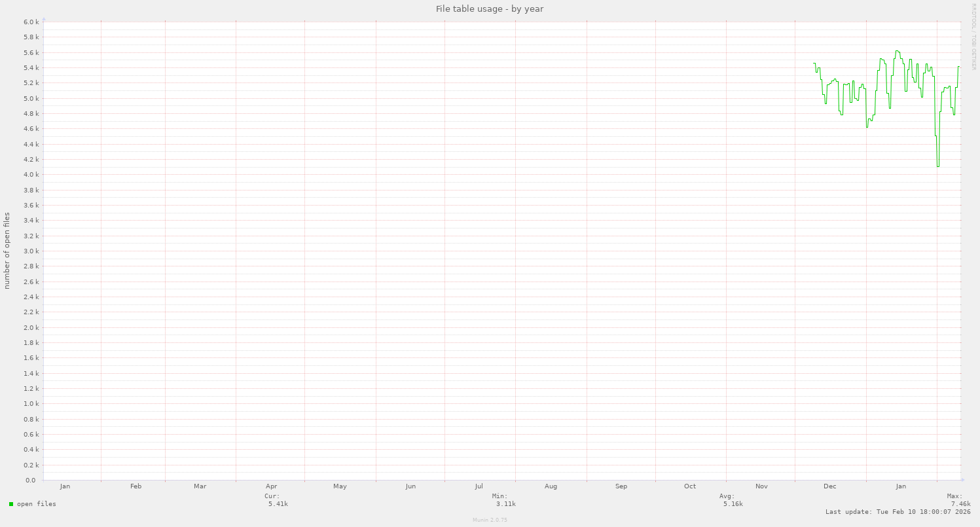Click the graph title File table usage
The width and height of the screenshot is (980, 527).
point(490,9)
